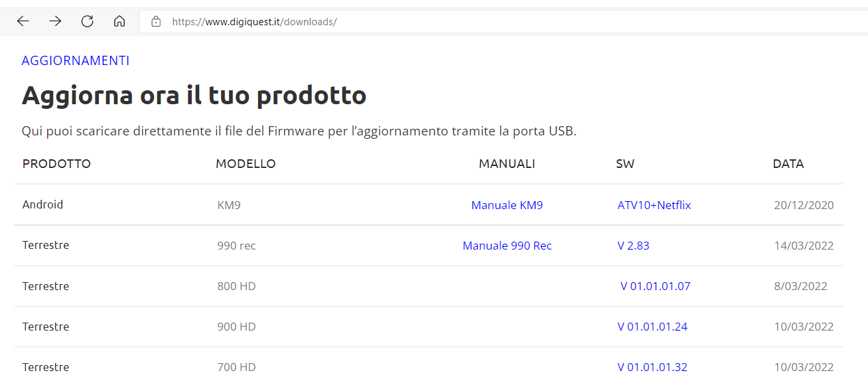This screenshot has height=387, width=868.
Task: Click inside the browser address bar
Action: pyautogui.click(x=332, y=21)
